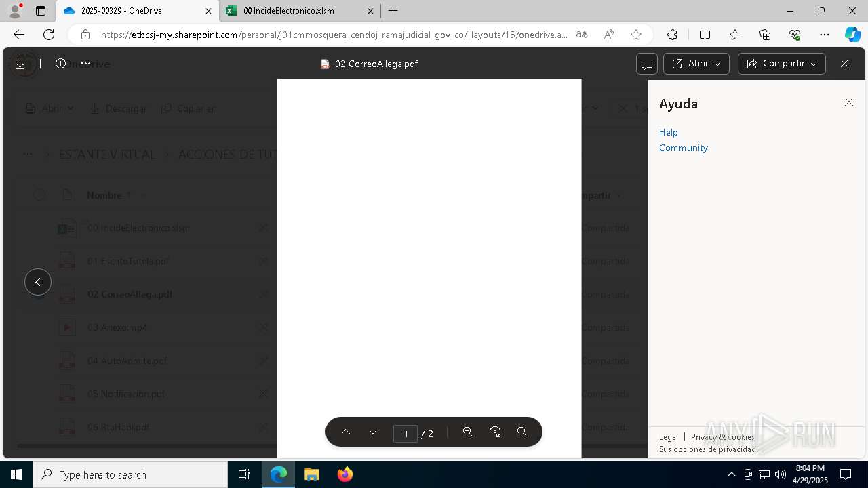Image resolution: width=868 pixels, height=488 pixels.
Task: Open notification center icon
Action: point(846,474)
